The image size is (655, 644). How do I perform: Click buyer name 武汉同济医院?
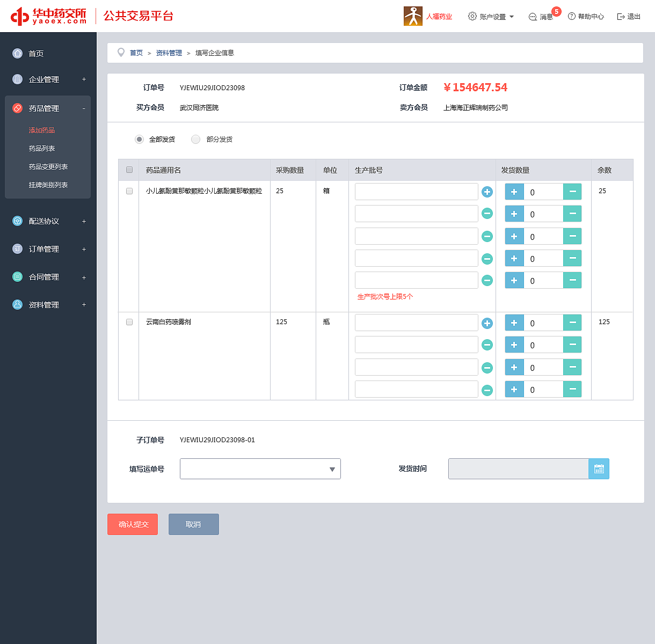pos(199,107)
